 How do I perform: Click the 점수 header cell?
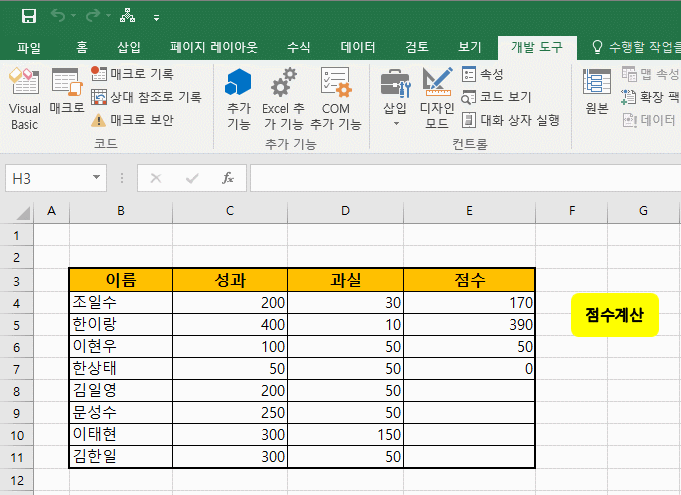pyautogui.click(x=469, y=280)
